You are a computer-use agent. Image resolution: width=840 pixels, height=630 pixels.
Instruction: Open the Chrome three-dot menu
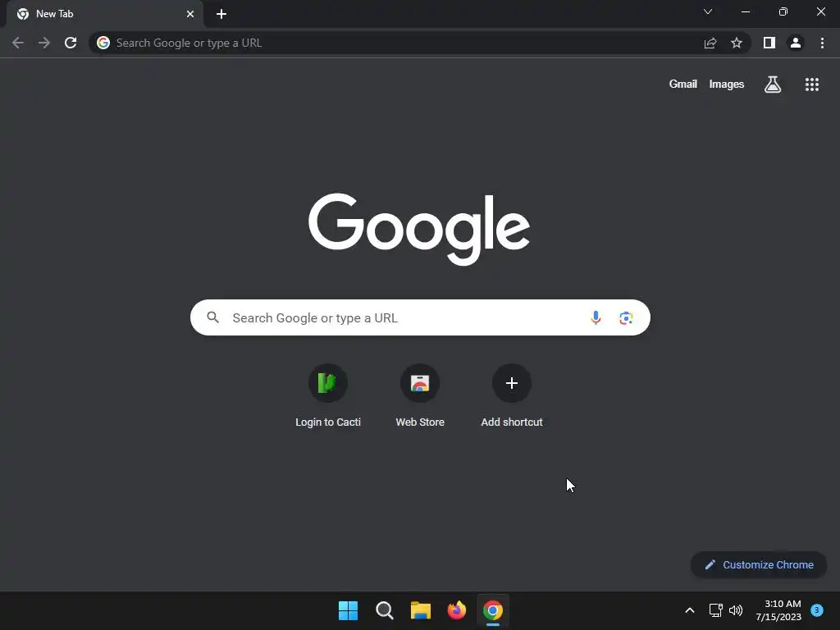click(x=822, y=43)
